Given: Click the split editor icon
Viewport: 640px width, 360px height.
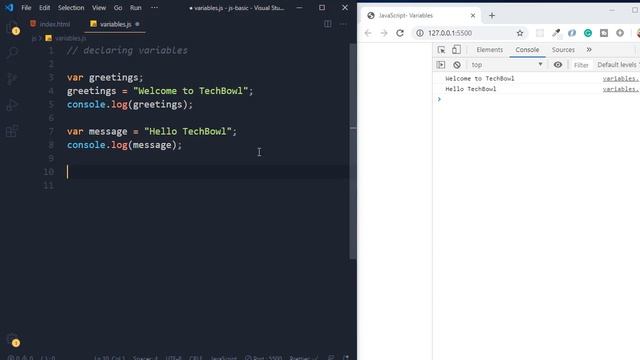Looking at the screenshot, I should click(327, 24).
